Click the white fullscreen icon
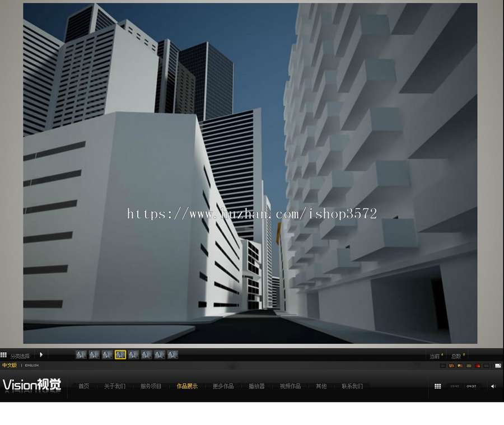504x425 pixels. tap(498, 366)
